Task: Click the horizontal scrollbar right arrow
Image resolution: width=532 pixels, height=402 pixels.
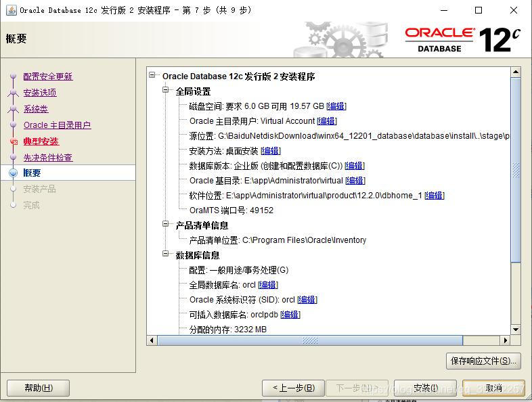Action: pyautogui.click(x=506, y=340)
